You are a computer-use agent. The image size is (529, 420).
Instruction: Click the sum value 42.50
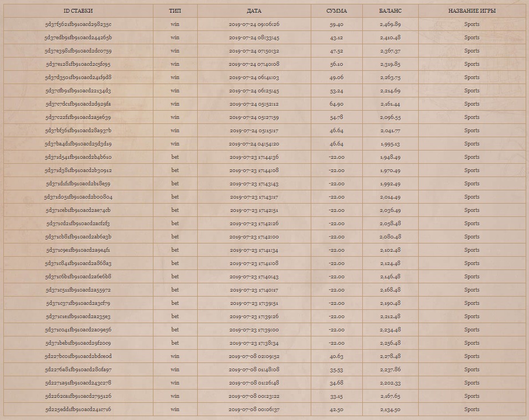point(336,409)
